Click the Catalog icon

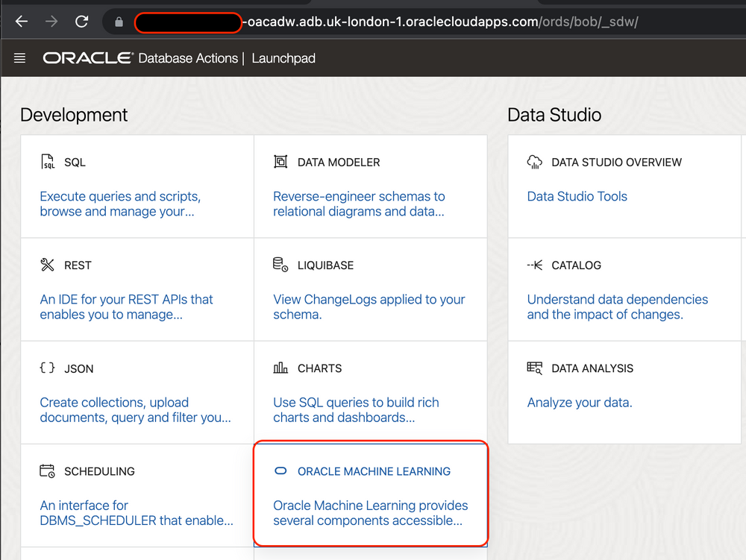(535, 264)
